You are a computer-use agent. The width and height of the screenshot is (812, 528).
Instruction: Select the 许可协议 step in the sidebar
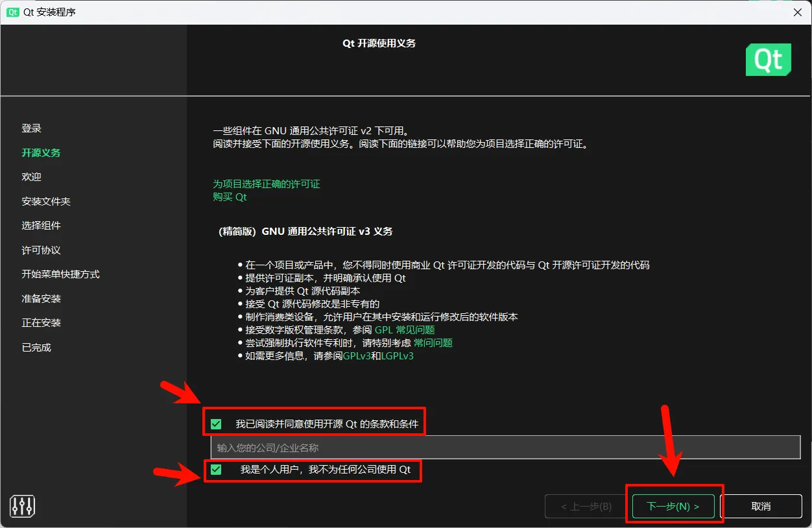(x=40, y=250)
